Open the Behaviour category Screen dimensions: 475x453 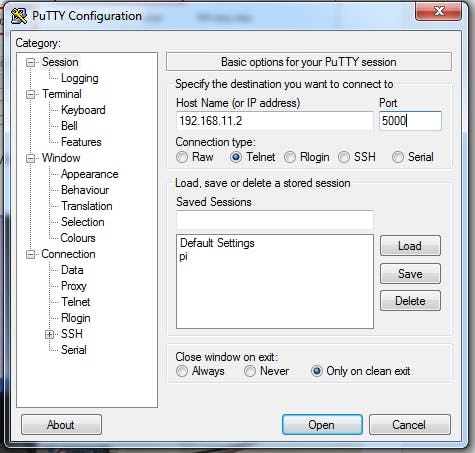[85, 190]
